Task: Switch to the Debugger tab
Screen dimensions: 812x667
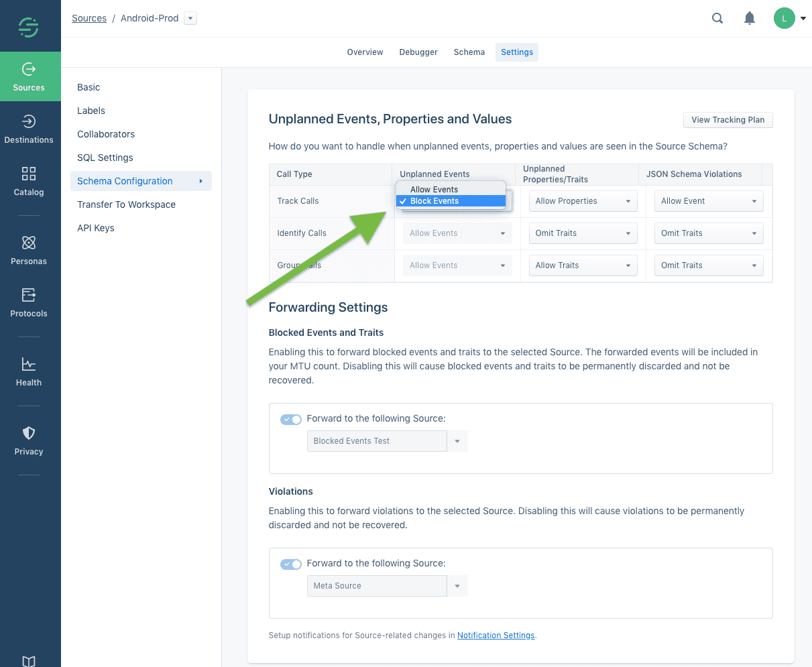Action: tap(418, 52)
